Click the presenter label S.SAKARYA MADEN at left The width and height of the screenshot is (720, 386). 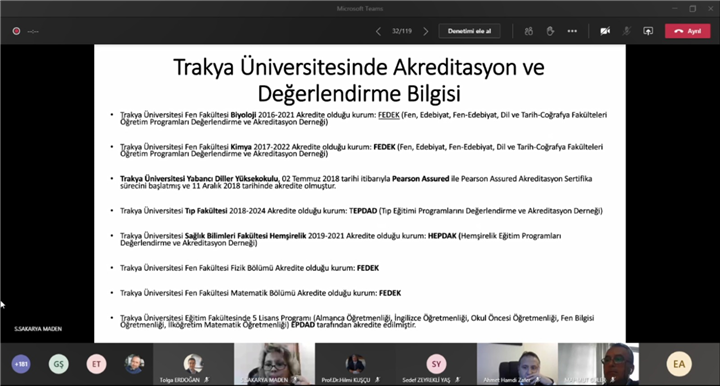tap(38, 329)
